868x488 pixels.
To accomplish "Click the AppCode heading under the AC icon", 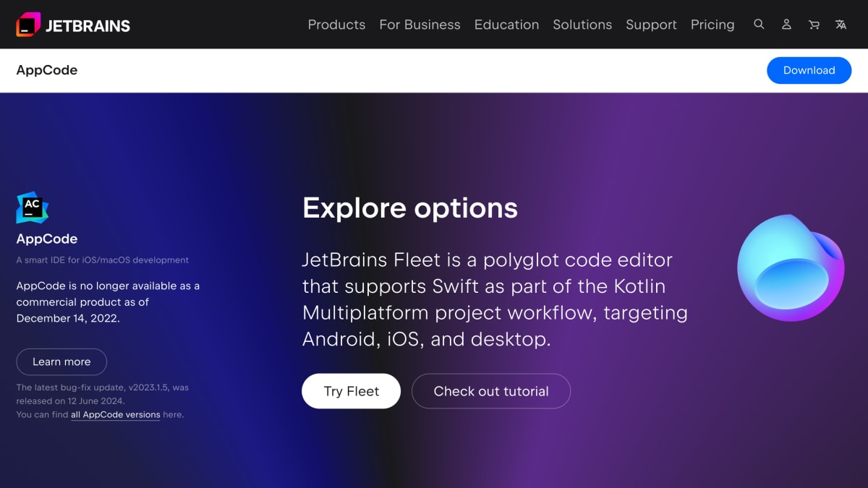I will [47, 239].
